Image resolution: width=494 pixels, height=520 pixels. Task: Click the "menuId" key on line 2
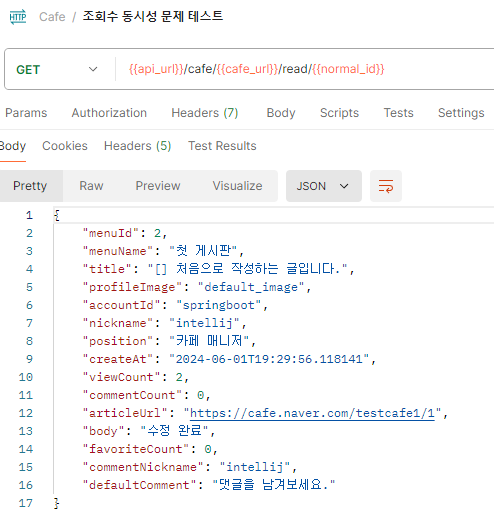[111, 233]
